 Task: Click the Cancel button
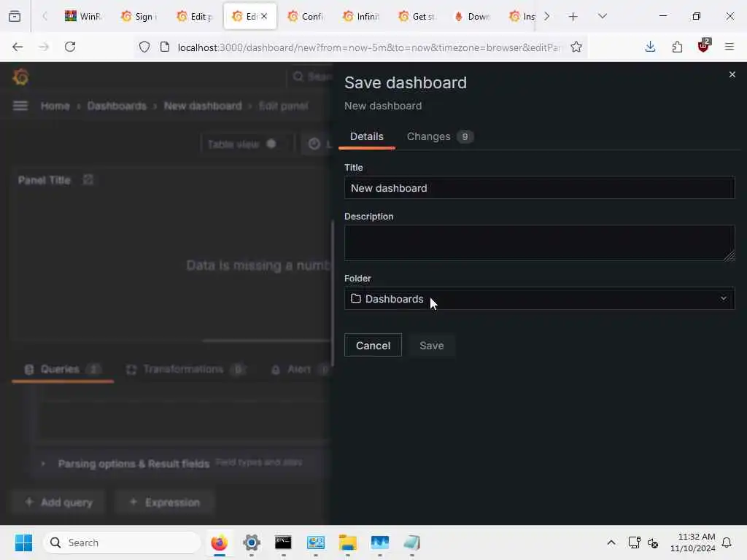coord(373,345)
